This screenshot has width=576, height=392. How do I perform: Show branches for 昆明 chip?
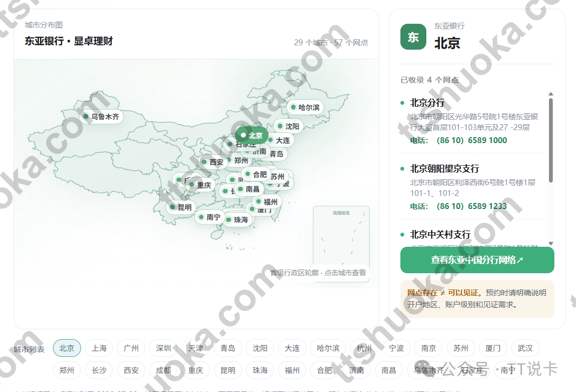[228, 370]
